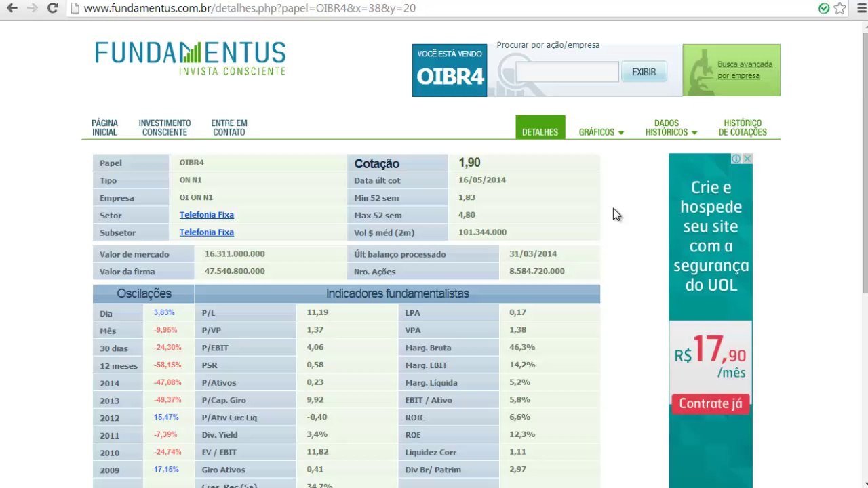The height and width of the screenshot is (488, 868).
Task: Click the 2012 oscillation 15,47%
Action: (x=165, y=418)
